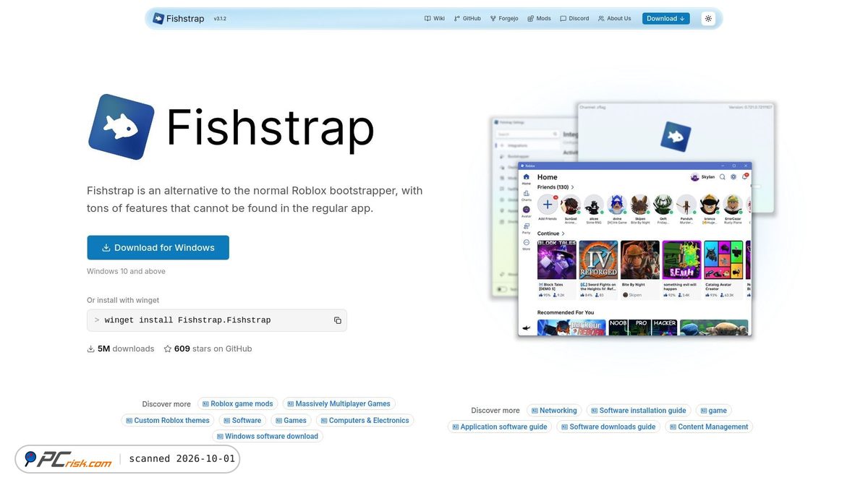Open the Networking tag link
The width and height of the screenshot is (868, 488).
pyautogui.click(x=554, y=410)
